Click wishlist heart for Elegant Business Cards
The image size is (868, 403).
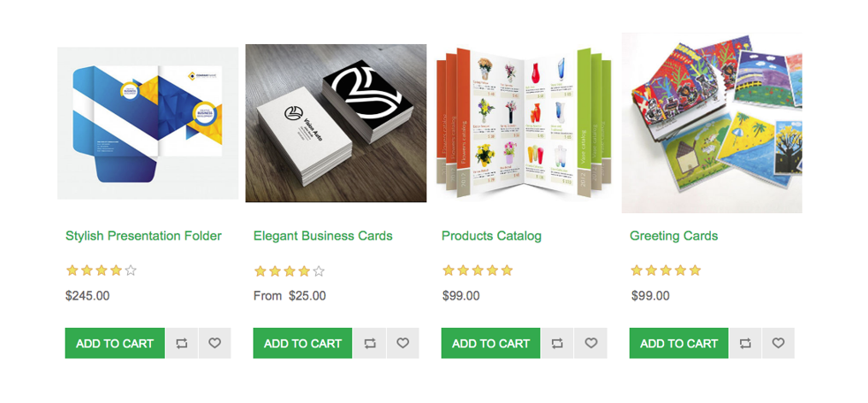point(403,343)
